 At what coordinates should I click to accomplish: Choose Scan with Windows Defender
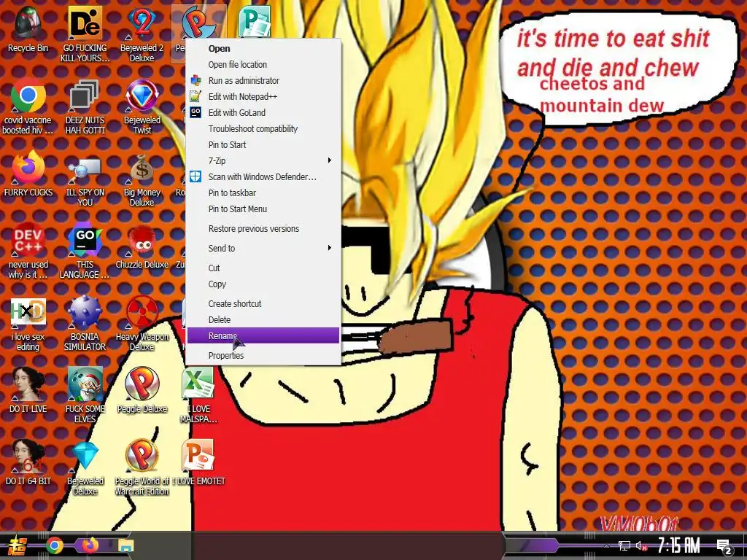(263, 177)
